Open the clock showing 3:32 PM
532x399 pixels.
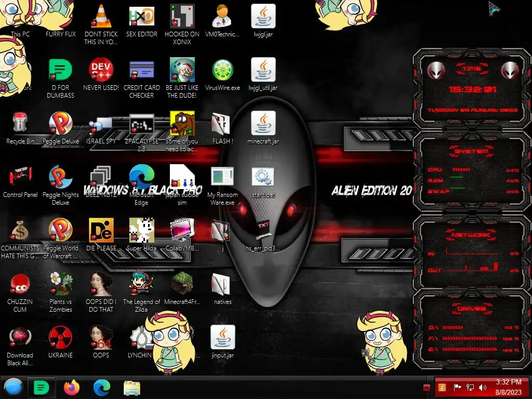509,387
